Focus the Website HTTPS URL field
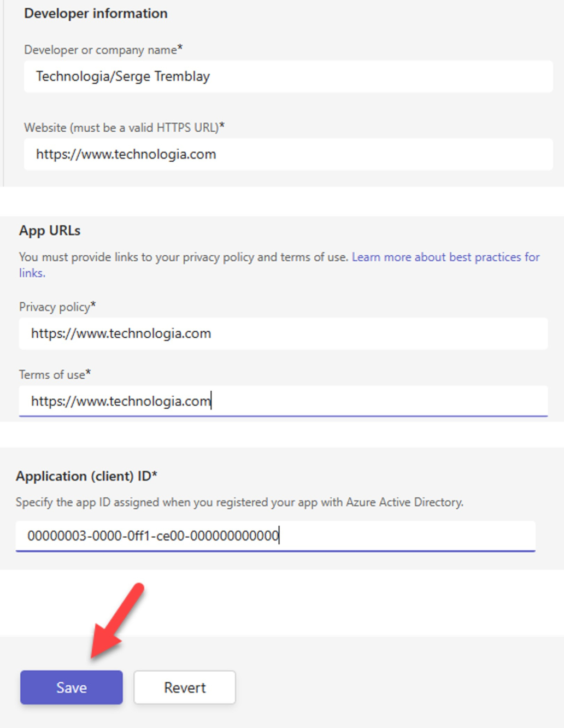This screenshot has width=564, height=728. [289, 154]
